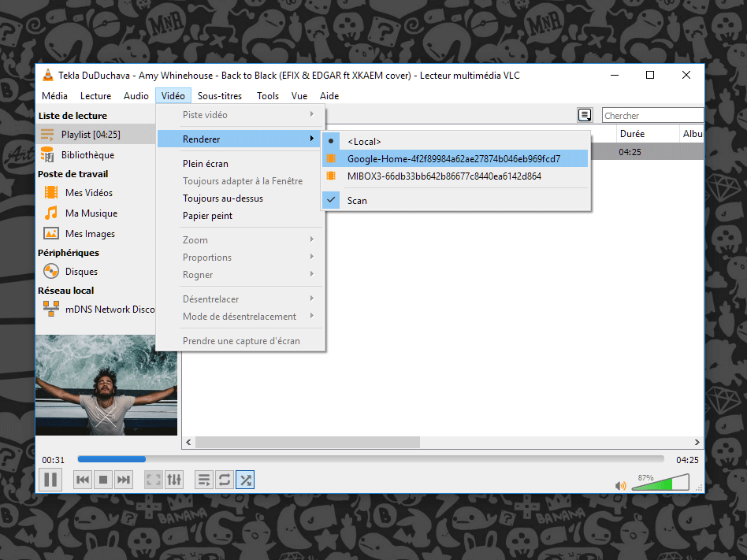Open the Média menu

[x=55, y=96]
